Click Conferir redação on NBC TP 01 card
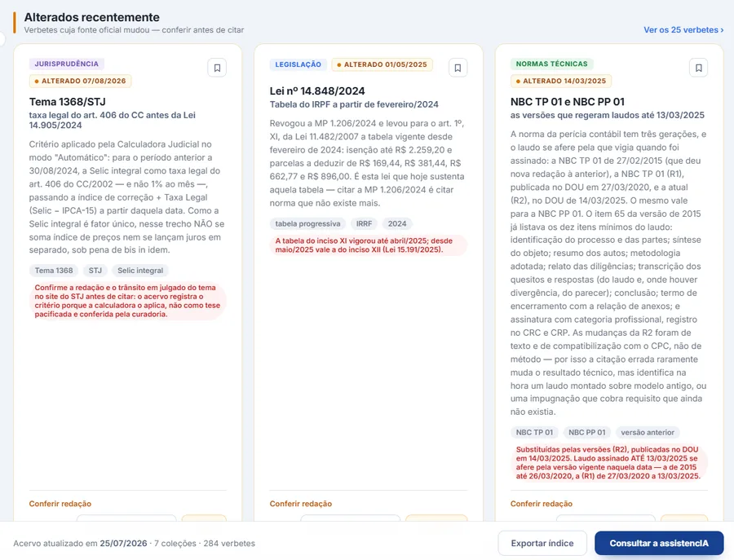This screenshot has width=734, height=560. (x=542, y=504)
